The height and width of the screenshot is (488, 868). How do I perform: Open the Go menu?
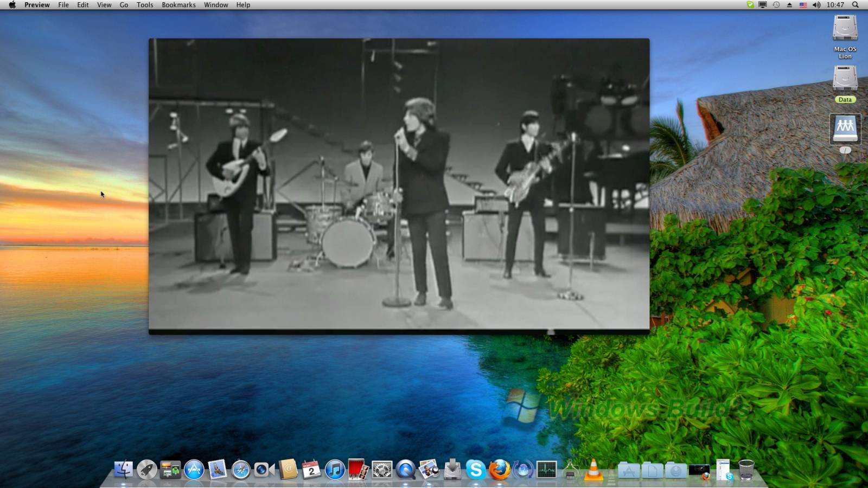point(124,5)
